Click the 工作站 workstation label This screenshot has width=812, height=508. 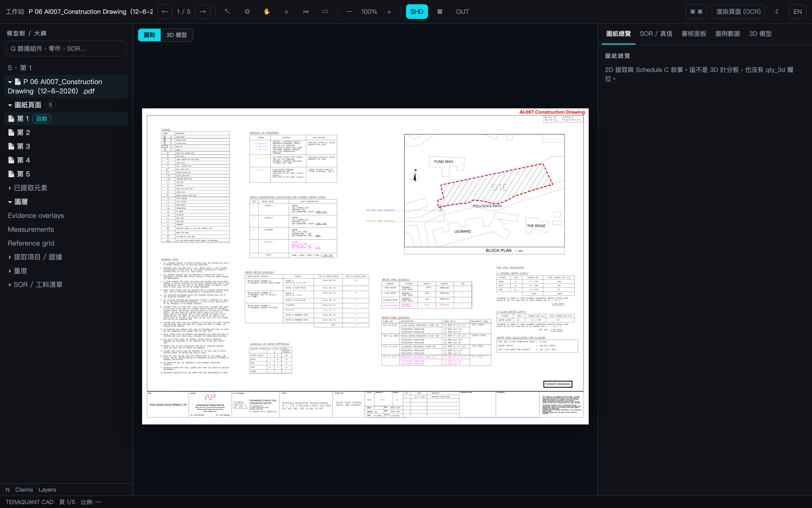(15, 12)
